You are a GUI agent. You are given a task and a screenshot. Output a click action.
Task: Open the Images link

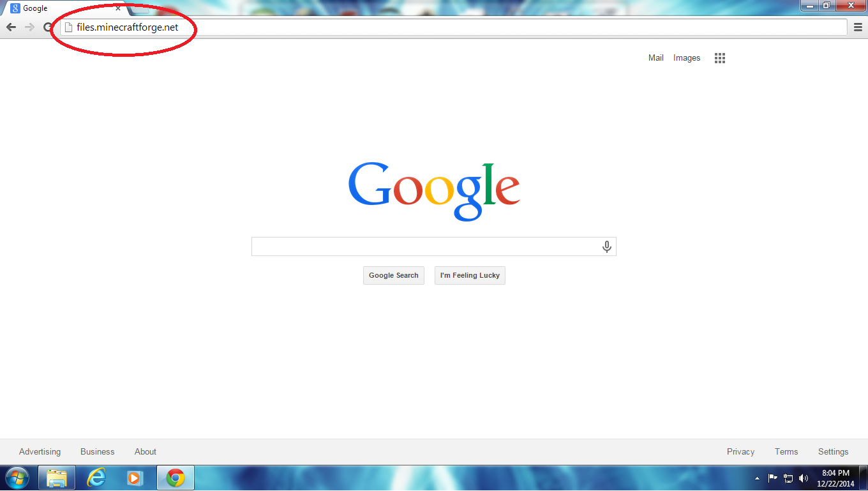point(687,58)
